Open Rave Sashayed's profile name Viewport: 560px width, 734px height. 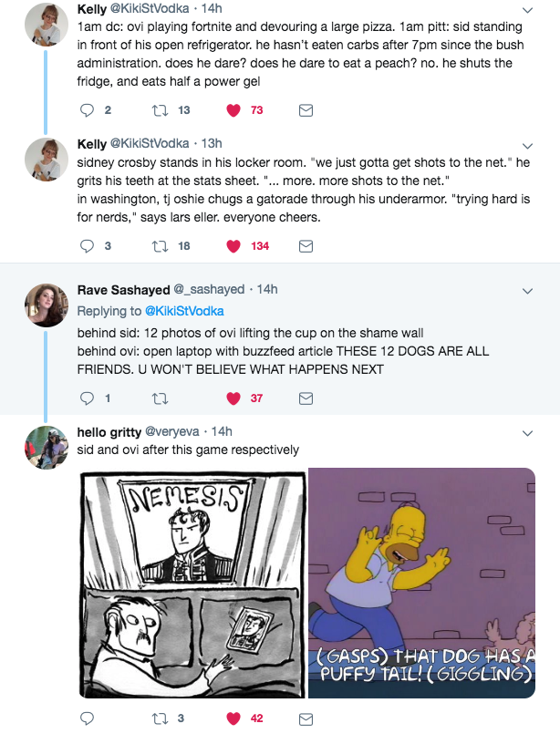coord(123,289)
